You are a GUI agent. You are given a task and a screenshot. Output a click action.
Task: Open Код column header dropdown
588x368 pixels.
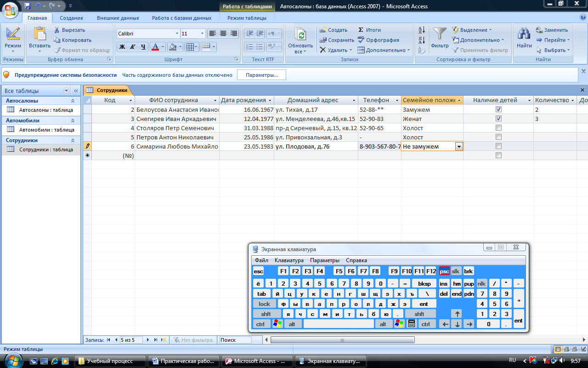(x=130, y=100)
